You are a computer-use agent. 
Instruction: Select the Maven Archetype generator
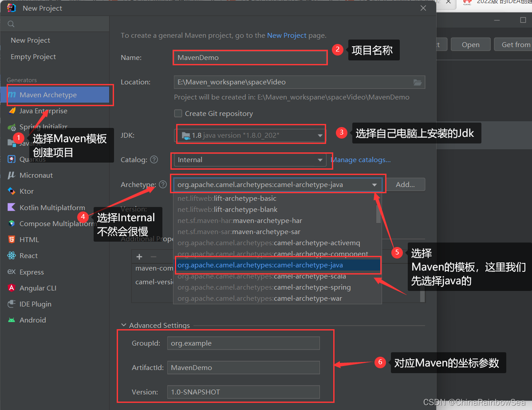[x=55, y=95]
